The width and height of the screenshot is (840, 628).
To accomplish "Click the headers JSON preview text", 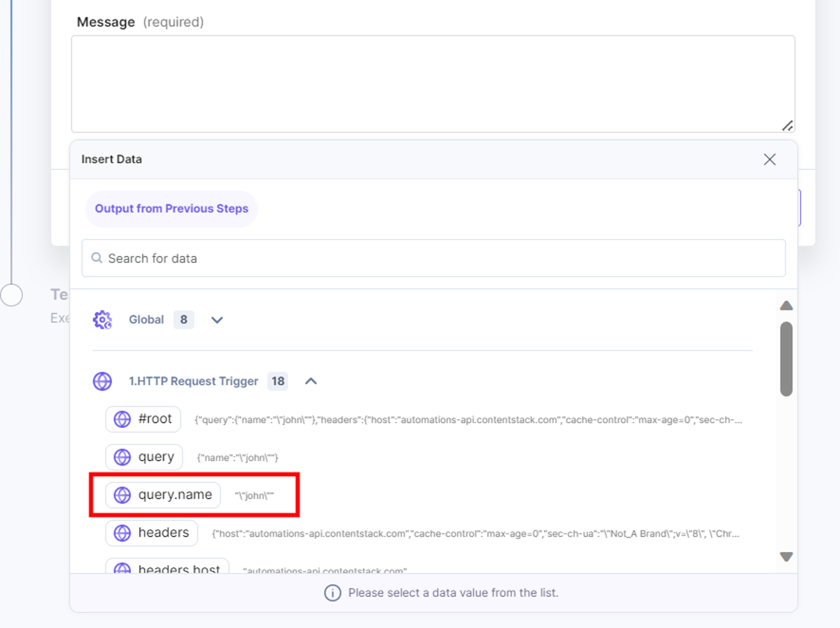I will coord(475,534).
